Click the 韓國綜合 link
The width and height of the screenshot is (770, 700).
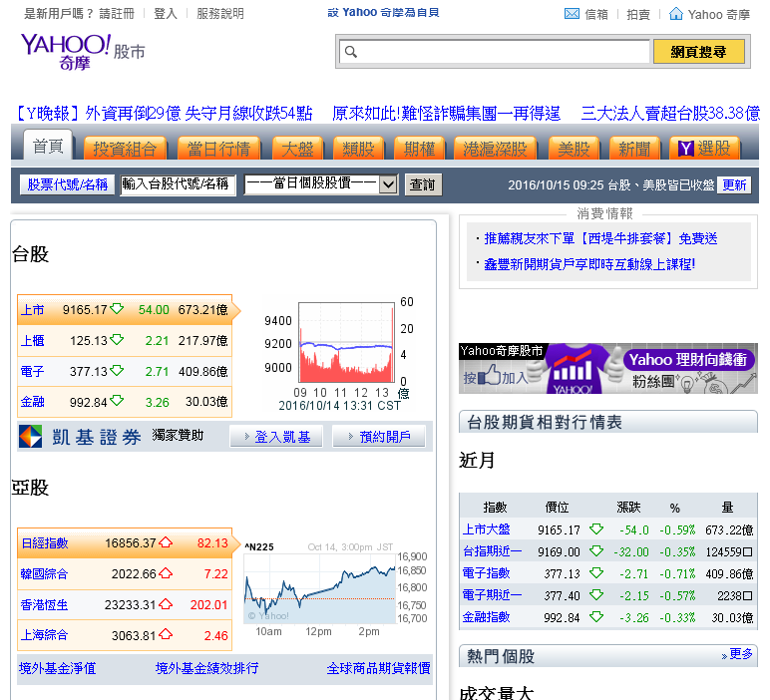pyautogui.click(x=44, y=573)
